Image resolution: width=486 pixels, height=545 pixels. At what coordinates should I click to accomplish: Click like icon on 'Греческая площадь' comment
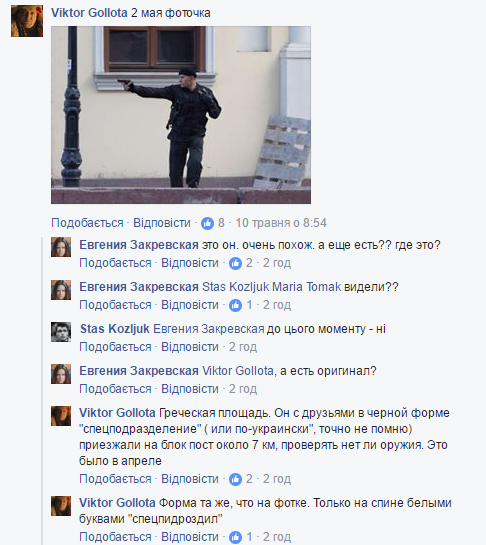tap(235, 479)
